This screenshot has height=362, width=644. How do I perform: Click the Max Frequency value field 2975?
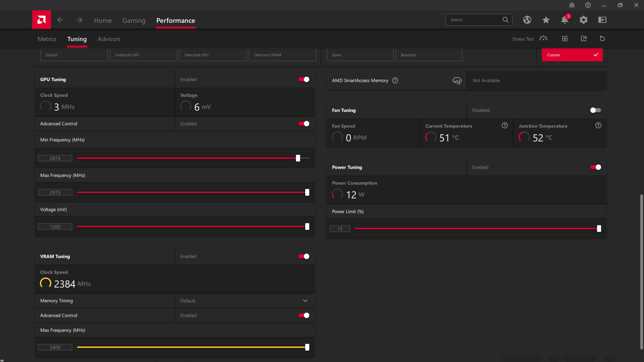(x=55, y=192)
